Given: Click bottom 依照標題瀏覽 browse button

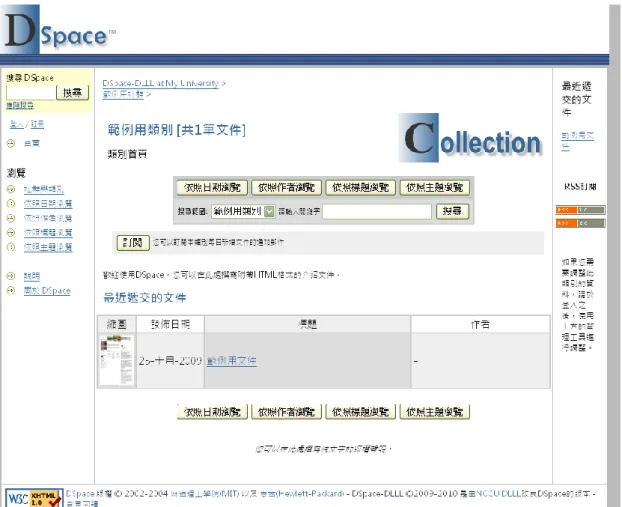Looking at the screenshot, I should coord(361,412).
